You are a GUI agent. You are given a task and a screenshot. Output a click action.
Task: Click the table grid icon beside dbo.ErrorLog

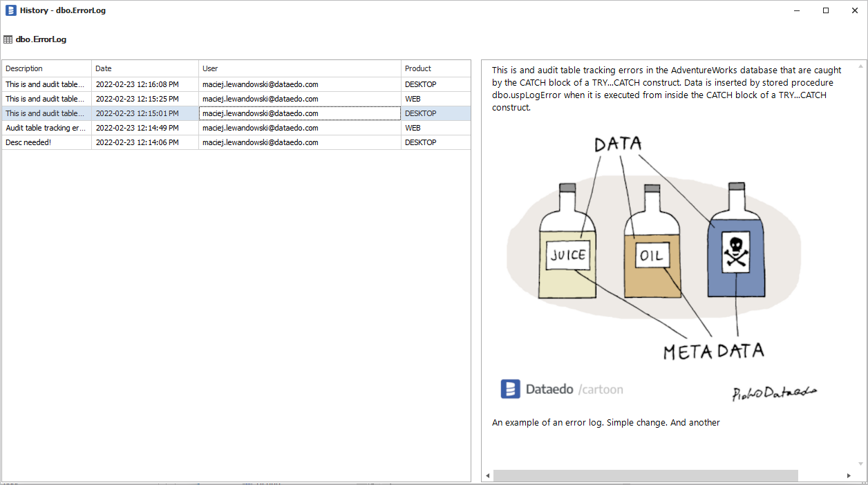click(7, 39)
